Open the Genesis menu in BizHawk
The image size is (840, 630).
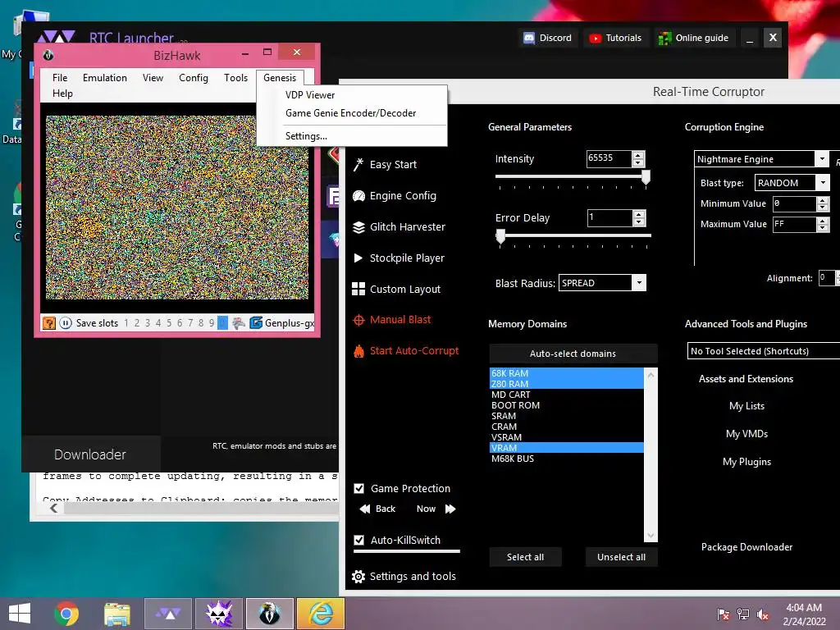coord(280,78)
